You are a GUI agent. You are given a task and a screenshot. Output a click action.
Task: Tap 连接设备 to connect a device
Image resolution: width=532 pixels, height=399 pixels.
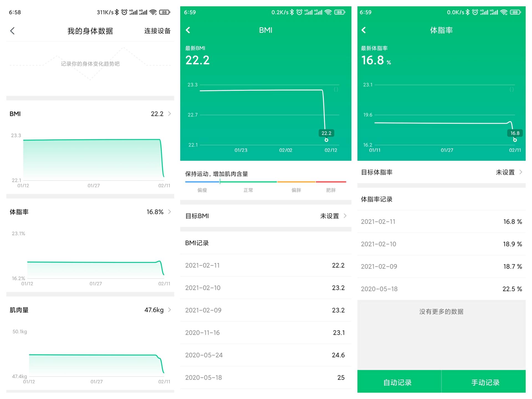[x=157, y=31]
